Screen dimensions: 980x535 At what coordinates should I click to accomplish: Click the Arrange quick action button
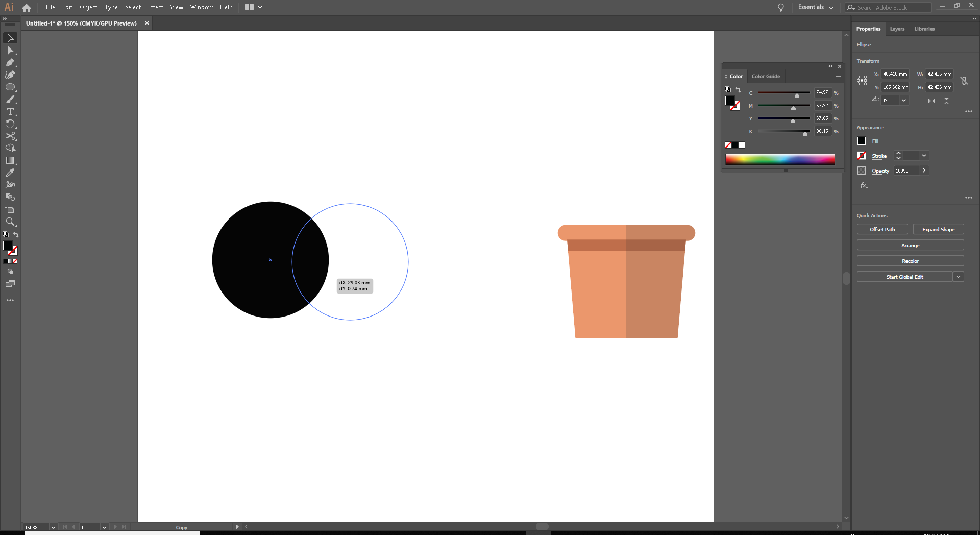click(x=910, y=246)
